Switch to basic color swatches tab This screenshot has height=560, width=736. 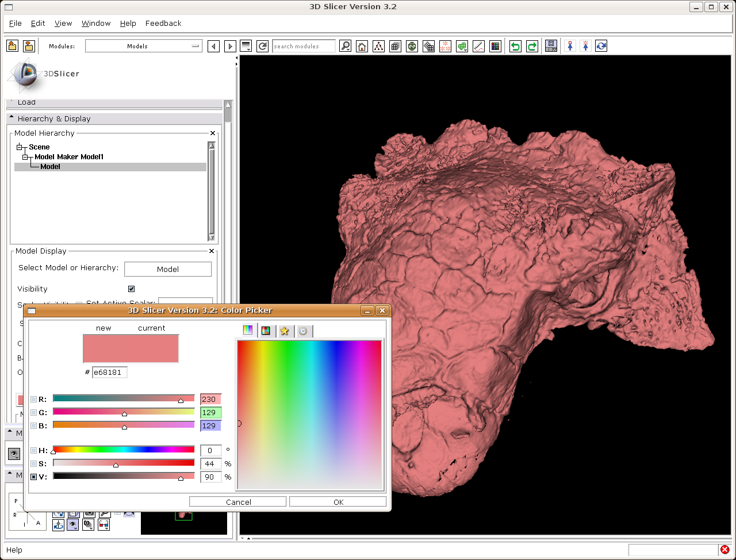tap(266, 331)
